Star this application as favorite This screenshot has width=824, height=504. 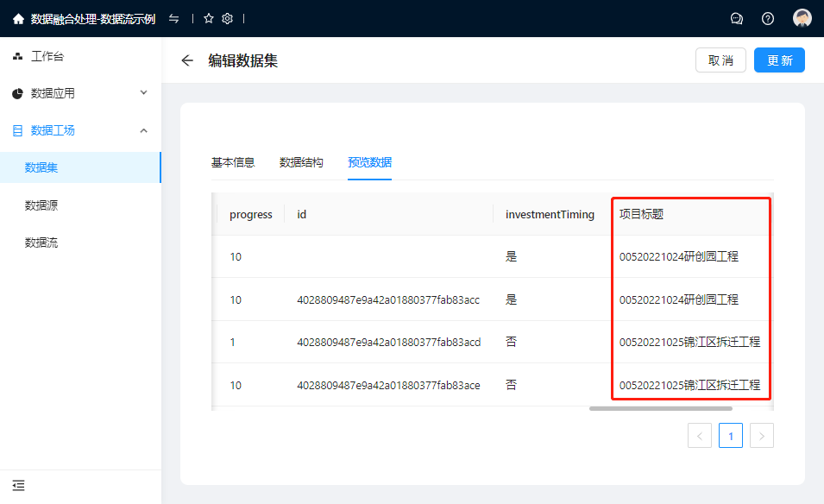(x=209, y=19)
